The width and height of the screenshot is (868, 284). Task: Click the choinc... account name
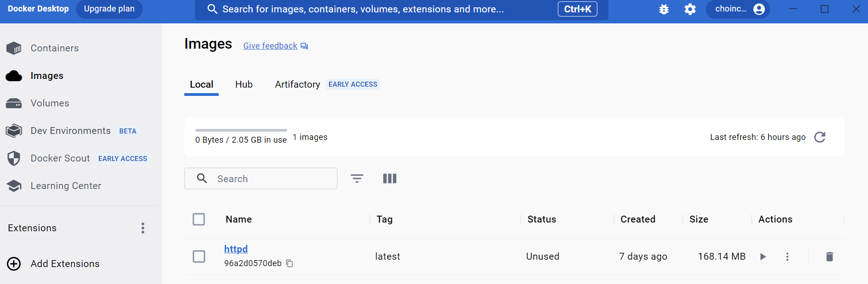coord(731,9)
